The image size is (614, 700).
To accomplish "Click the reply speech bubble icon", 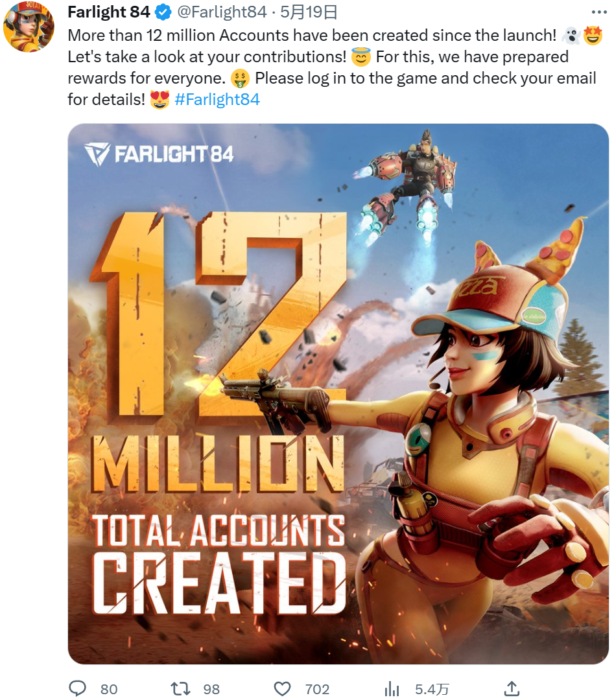I will [x=77, y=688].
